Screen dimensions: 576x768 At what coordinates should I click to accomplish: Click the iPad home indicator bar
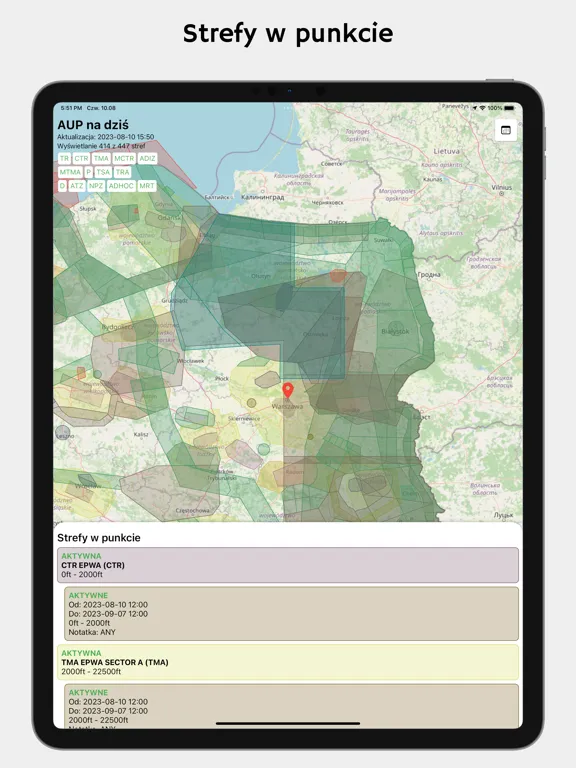click(x=288, y=723)
